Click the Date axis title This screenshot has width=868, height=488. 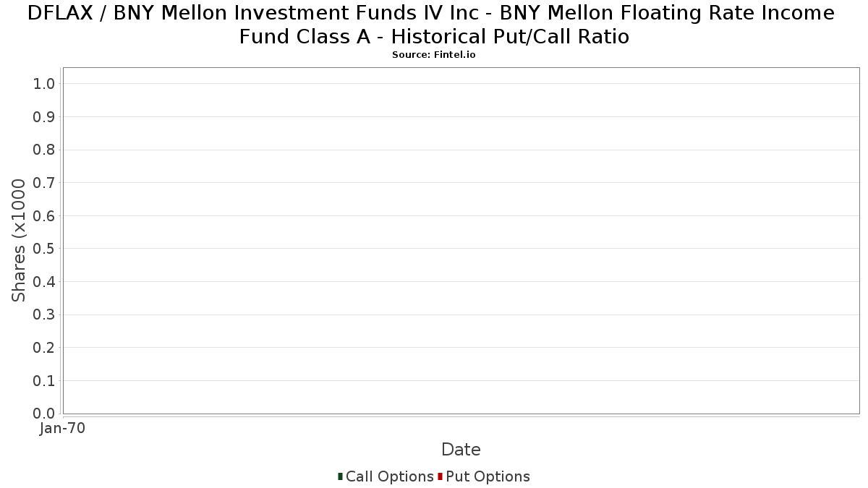click(x=461, y=450)
